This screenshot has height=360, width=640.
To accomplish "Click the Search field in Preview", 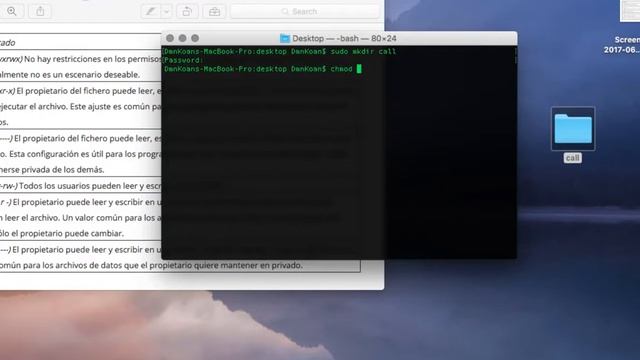I will 305,11.
